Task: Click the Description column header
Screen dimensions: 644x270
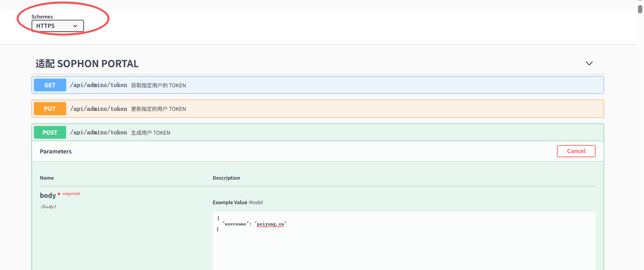Action: click(x=226, y=178)
